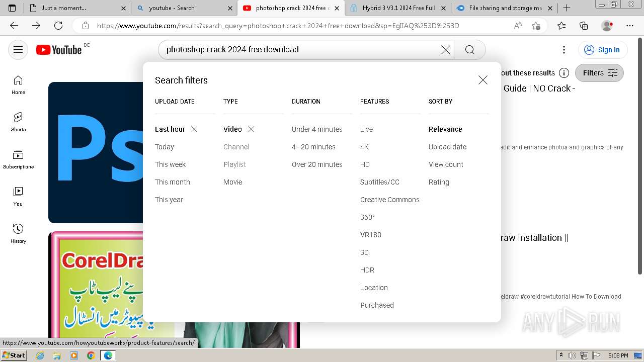Open browser profile avatar

(607, 26)
